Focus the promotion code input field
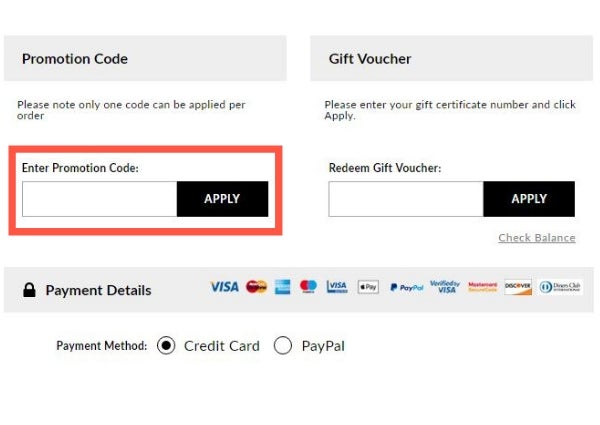The image size is (600, 425). click(x=99, y=199)
